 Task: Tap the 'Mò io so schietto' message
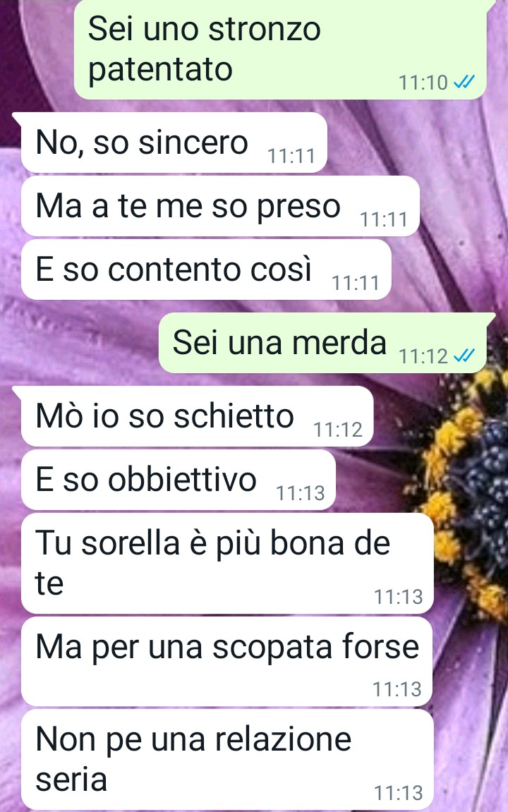click(x=197, y=416)
